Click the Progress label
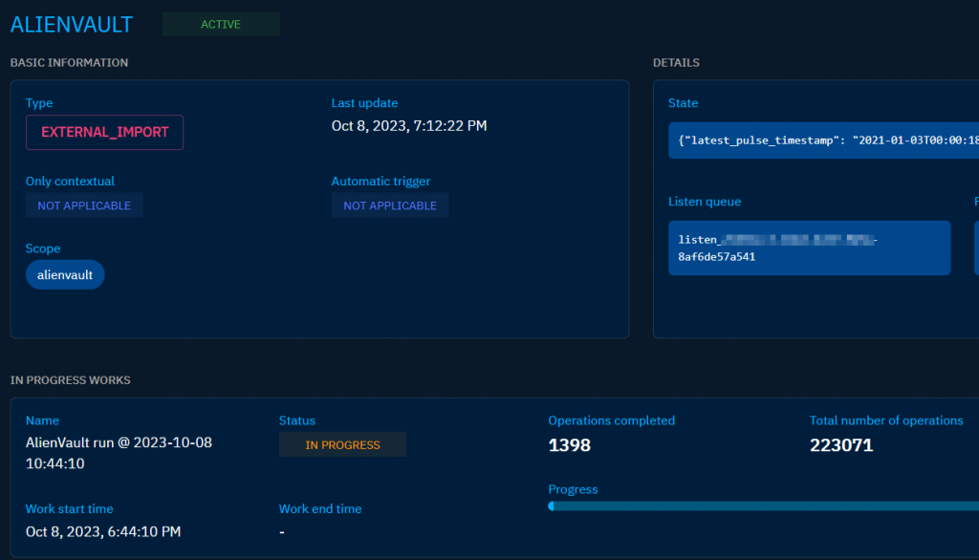The height and width of the screenshot is (560, 979). [573, 489]
